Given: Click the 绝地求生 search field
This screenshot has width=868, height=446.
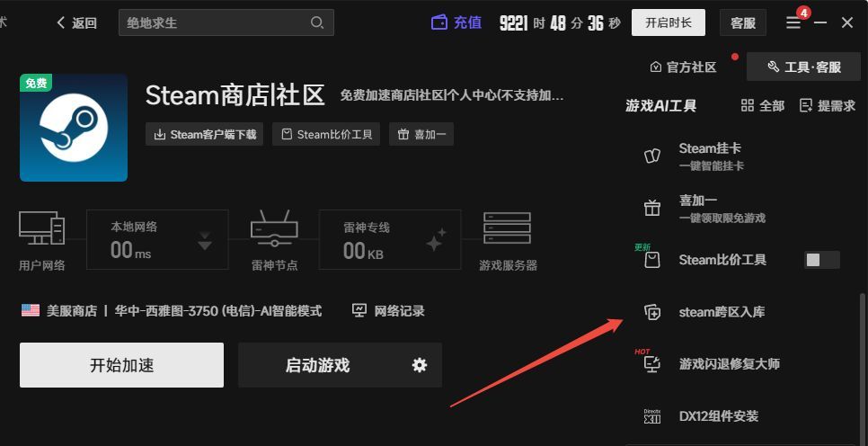Looking at the screenshot, I should point(226,22).
